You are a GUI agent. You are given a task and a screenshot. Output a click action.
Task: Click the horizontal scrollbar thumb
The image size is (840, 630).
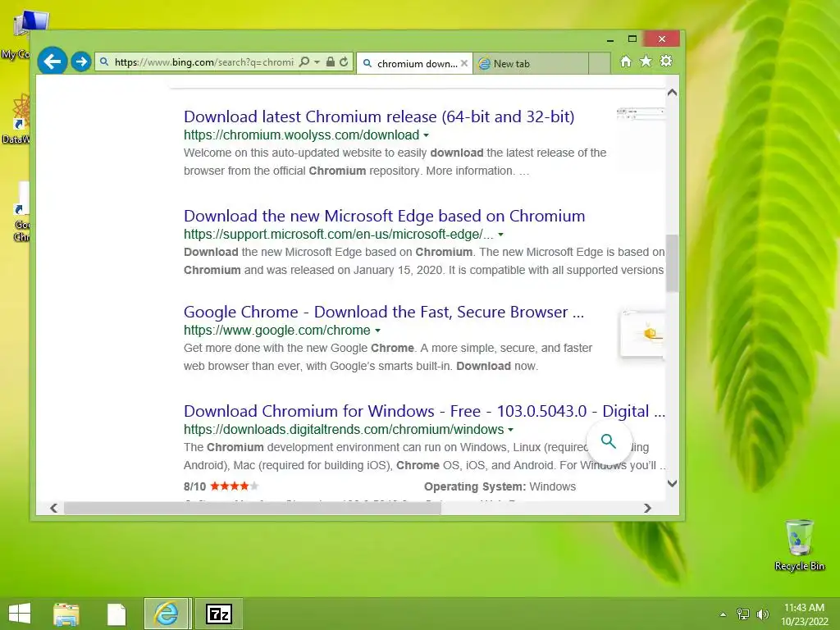pos(253,508)
